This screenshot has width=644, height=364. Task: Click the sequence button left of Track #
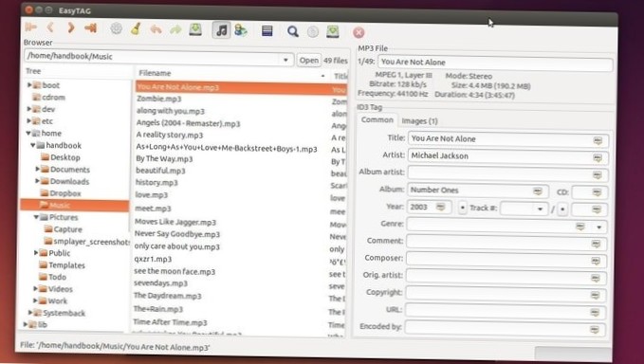463,208
